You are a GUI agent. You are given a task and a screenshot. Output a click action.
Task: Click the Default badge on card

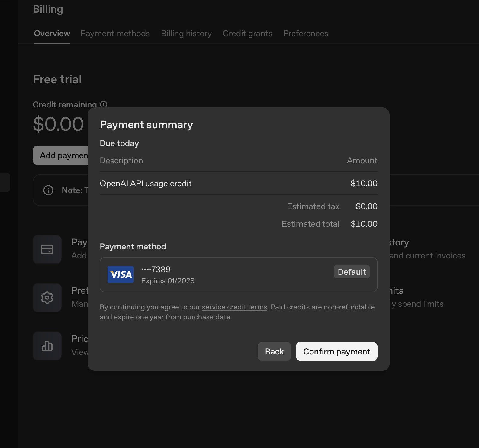pos(352,272)
